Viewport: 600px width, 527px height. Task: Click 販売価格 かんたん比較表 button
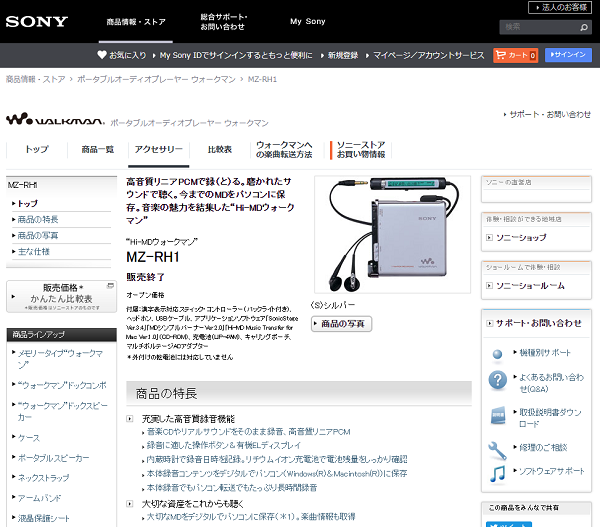pos(62,297)
